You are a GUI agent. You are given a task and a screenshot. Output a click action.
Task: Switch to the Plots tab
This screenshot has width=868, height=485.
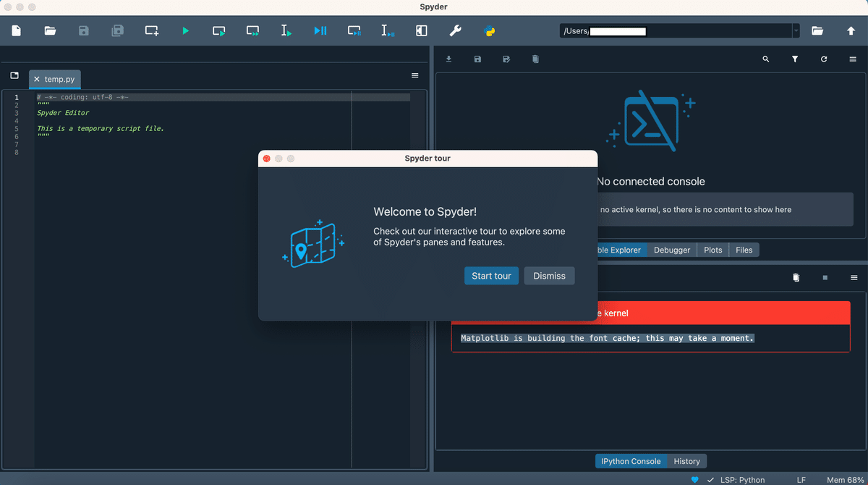click(x=713, y=250)
